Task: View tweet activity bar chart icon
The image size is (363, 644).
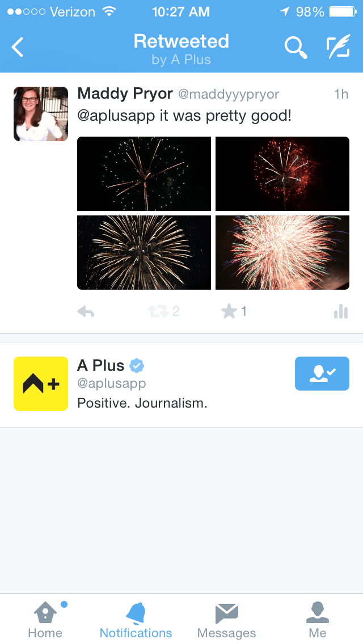Action: click(x=341, y=312)
